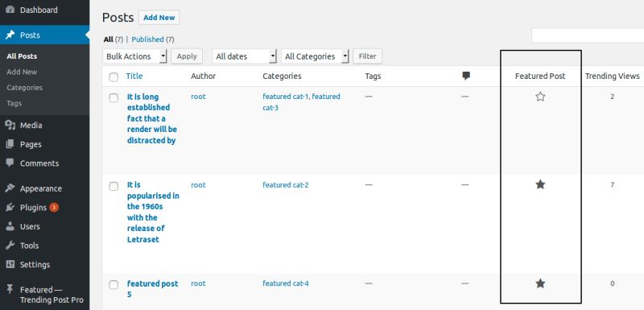The width and height of the screenshot is (644, 310).
Task: Click the Author column header
Action: pos(204,76)
